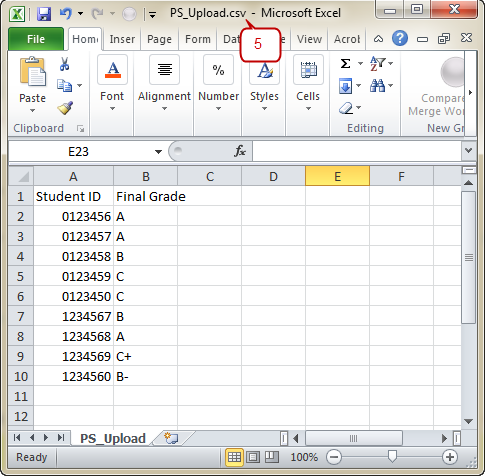Switch to Page Layout view
Viewport: 485px width, 476px height.
click(253, 457)
